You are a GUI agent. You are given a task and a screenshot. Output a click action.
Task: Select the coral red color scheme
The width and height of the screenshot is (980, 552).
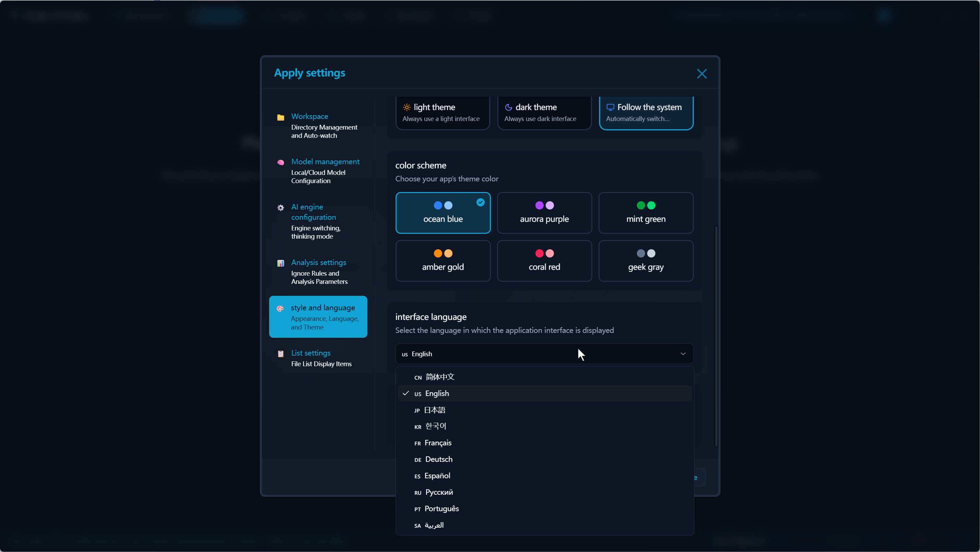pyautogui.click(x=544, y=261)
